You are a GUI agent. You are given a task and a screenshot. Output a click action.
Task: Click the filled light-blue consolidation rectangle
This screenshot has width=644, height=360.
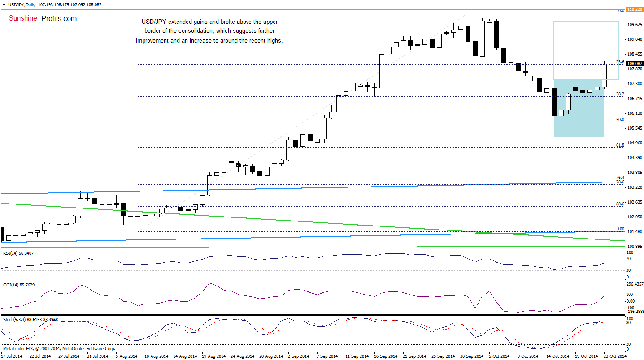(579, 108)
